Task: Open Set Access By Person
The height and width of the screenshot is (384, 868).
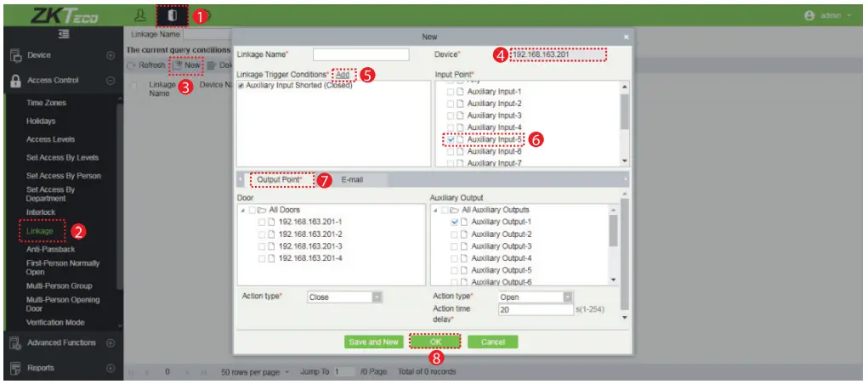Action: (x=64, y=176)
